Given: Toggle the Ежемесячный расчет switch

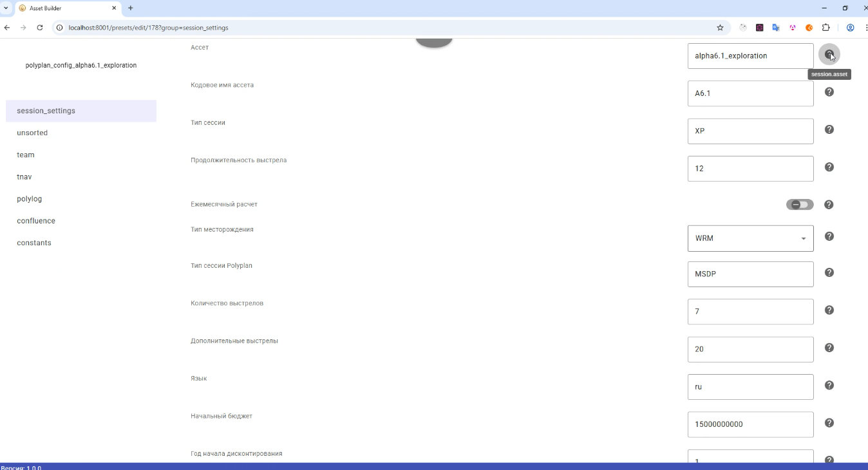Looking at the screenshot, I should (x=800, y=205).
